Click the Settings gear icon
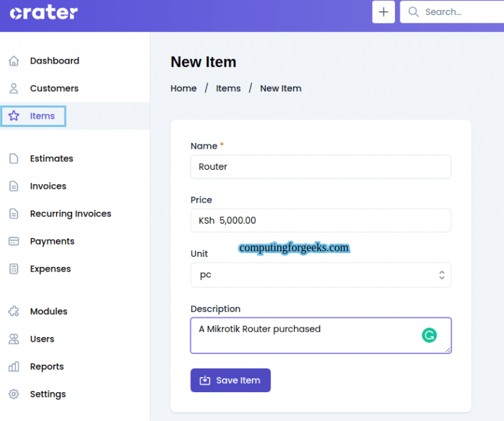The width and height of the screenshot is (504, 421). point(14,394)
